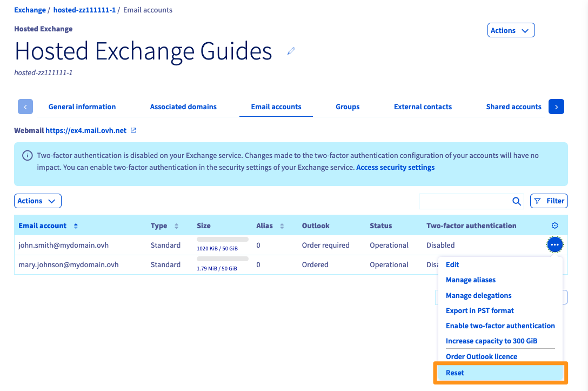588x391 pixels.
Task: Sort the table by Alias column
Action: (x=282, y=226)
